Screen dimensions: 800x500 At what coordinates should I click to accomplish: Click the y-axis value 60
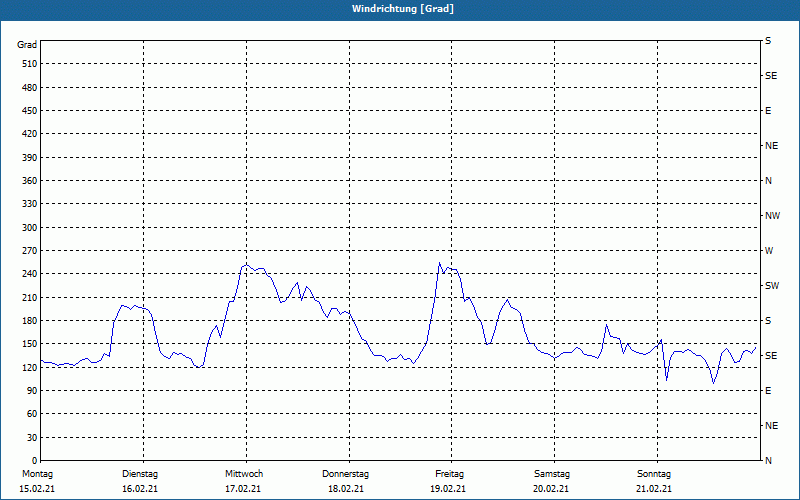click(x=32, y=414)
